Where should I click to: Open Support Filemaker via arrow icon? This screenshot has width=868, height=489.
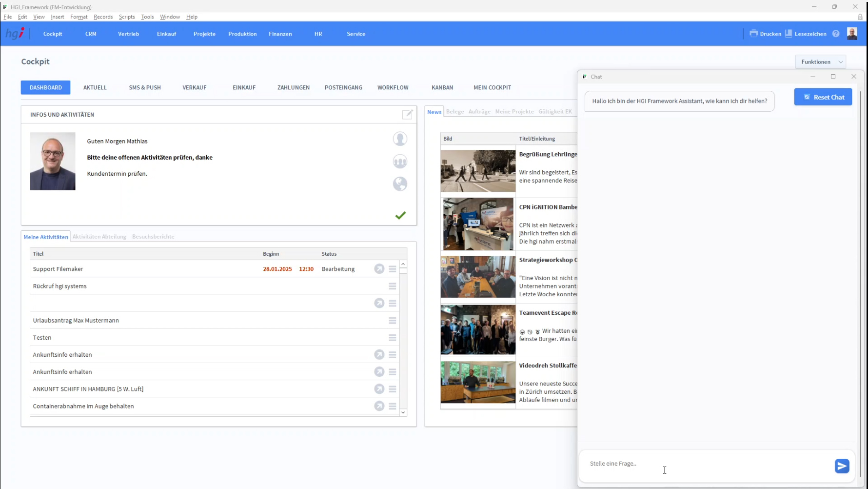[x=379, y=269]
